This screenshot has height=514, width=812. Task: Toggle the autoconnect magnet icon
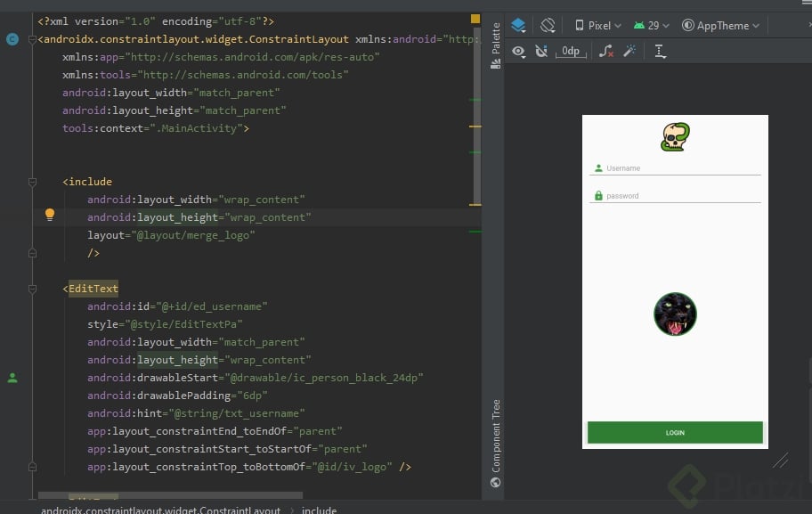click(540, 52)
